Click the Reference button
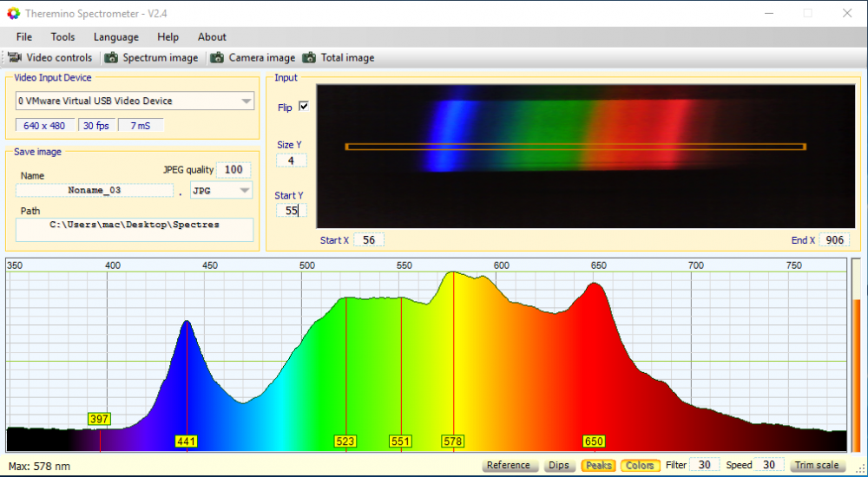 click(x=509, y=466)
